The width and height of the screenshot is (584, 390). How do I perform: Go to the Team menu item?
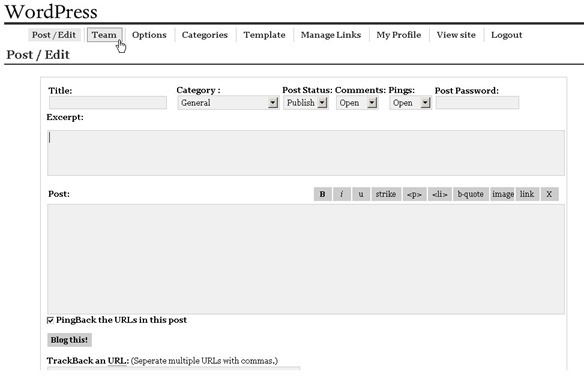[x=104, y=35]
